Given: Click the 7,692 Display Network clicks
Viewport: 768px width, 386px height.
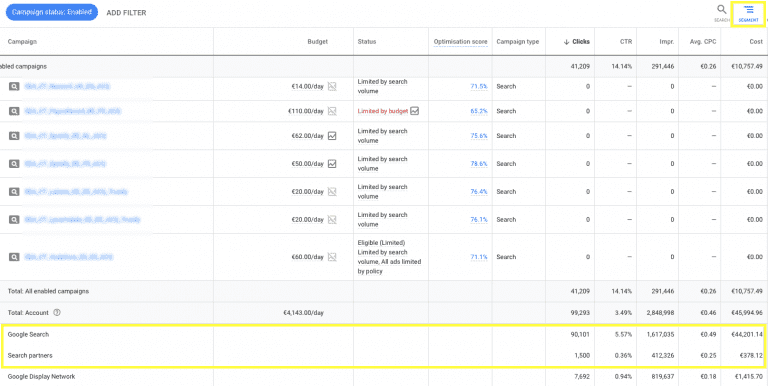Looking at the screenshot, I should (582, 377).
